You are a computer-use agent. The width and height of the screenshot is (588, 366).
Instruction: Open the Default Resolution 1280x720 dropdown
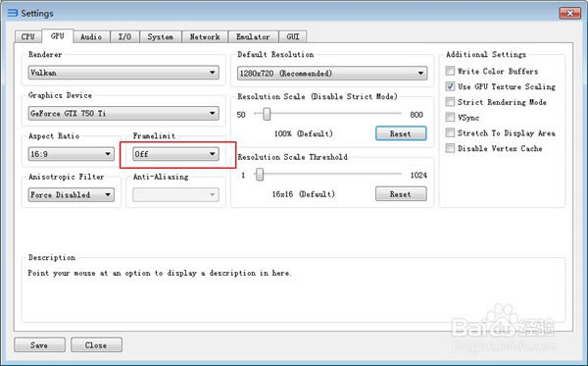coord(332,74)
